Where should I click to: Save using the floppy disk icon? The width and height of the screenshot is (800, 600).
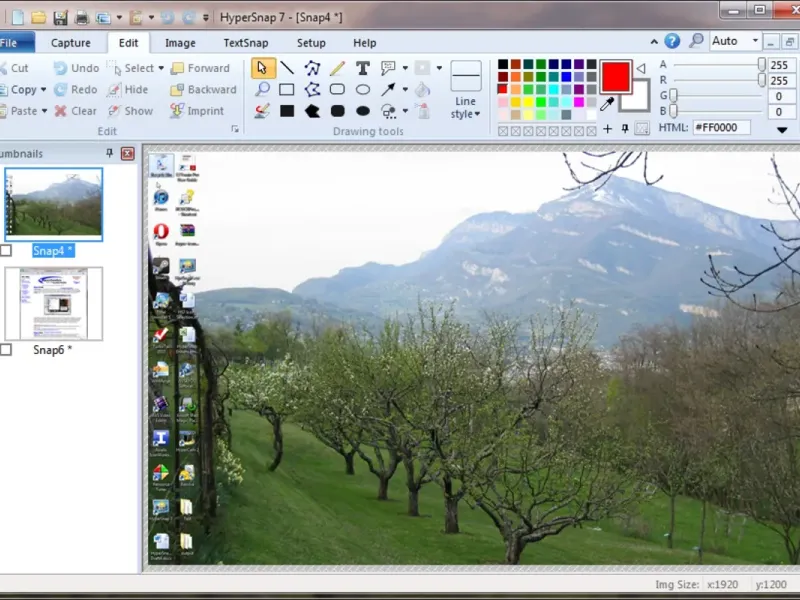(60, 17)
